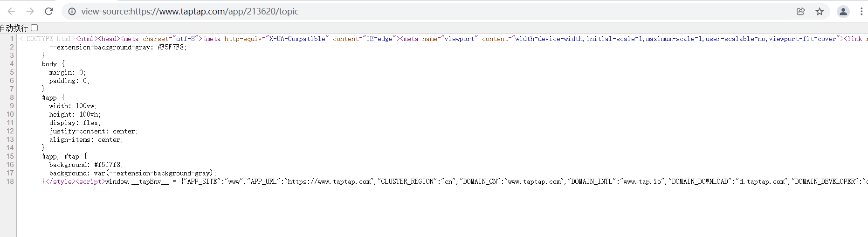Click the <html> tag on line 1

pyautogui.click(x=87, y=39)
